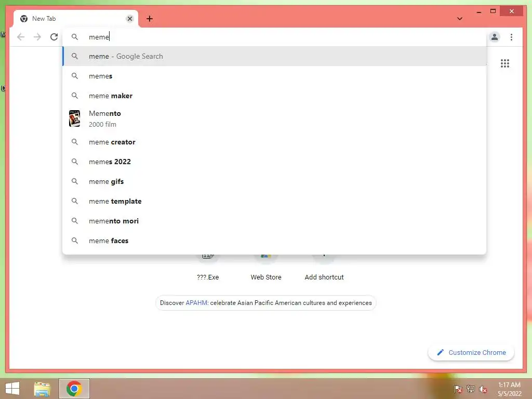Click Customize Chrome button
The image size is (532, 399).
point(471,353)
